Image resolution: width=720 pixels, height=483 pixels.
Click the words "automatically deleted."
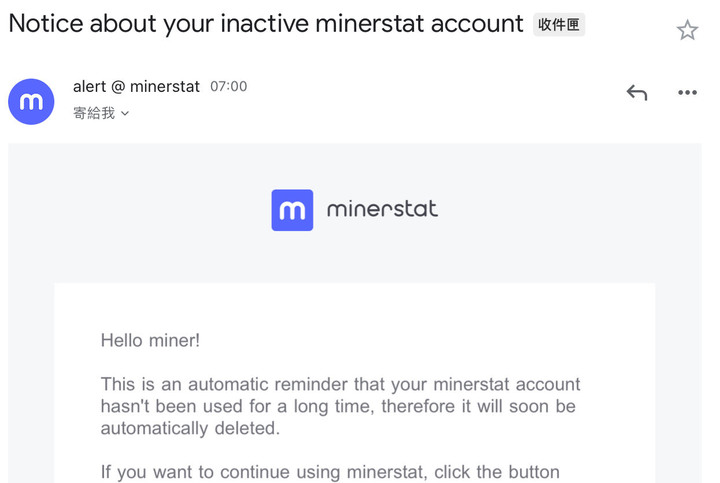pos(190,428)
